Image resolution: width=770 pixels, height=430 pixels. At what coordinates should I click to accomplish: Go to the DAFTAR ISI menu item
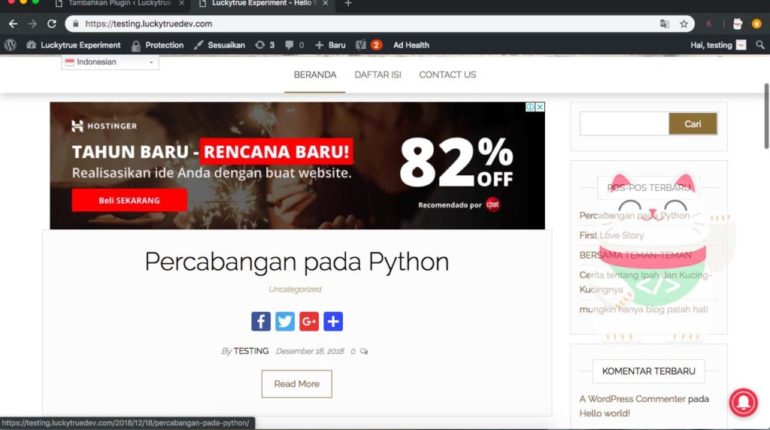pyautogui.click(x=377, y=75)
